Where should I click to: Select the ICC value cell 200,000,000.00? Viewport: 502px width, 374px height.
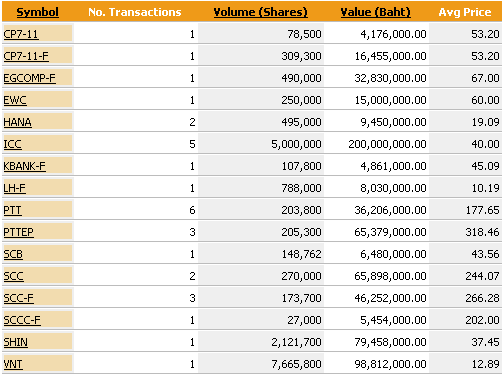tap(387, 144)
